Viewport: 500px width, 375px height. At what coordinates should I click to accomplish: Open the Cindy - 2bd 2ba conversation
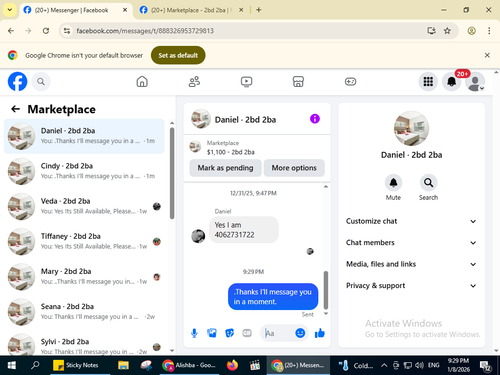point(84,171)
